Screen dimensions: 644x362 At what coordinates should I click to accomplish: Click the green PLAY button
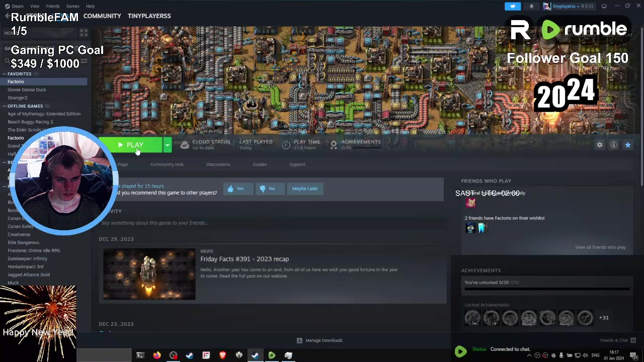[131, 145]
